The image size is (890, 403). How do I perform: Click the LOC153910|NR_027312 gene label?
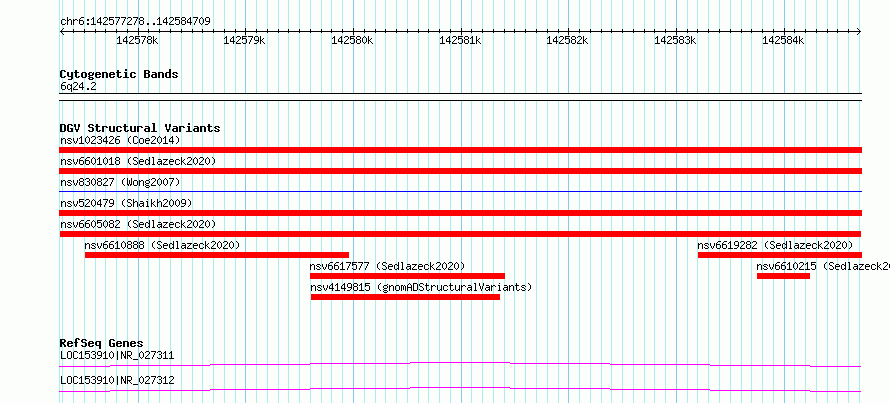pyautogui.click(x=117, y=380)
